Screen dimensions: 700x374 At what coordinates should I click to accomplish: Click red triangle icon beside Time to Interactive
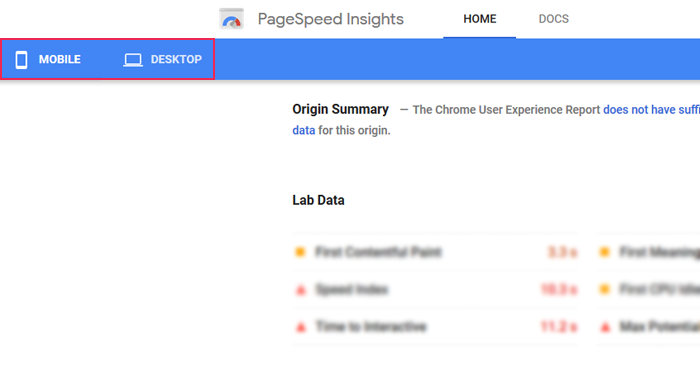click(x=301, y=328)
